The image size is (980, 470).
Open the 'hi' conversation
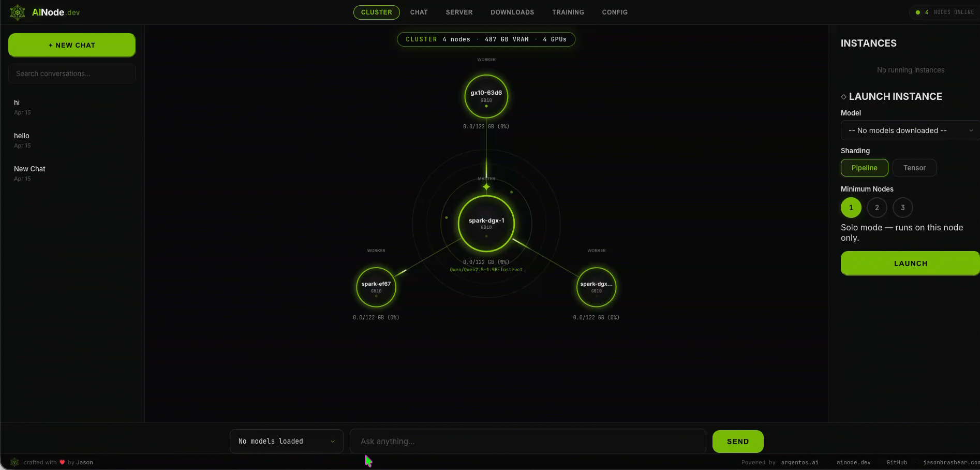(x=72, y=107)
